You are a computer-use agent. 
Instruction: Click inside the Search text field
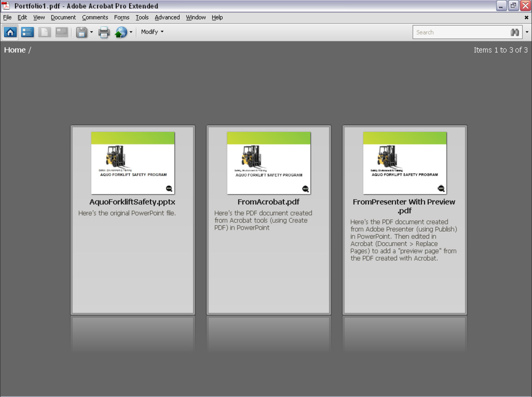pyautogui.click(x=460, y=32)
